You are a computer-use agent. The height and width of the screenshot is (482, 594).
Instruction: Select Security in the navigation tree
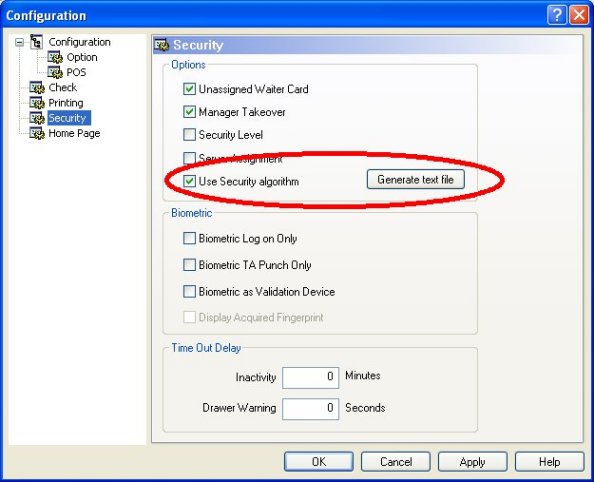click(x=67, y=118)
